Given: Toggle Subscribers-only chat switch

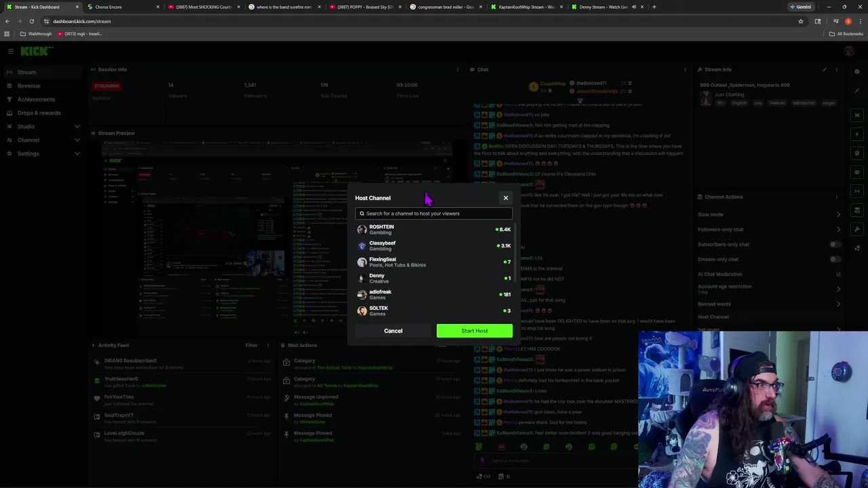Looking at the screenshot, I should click(835, 244).
